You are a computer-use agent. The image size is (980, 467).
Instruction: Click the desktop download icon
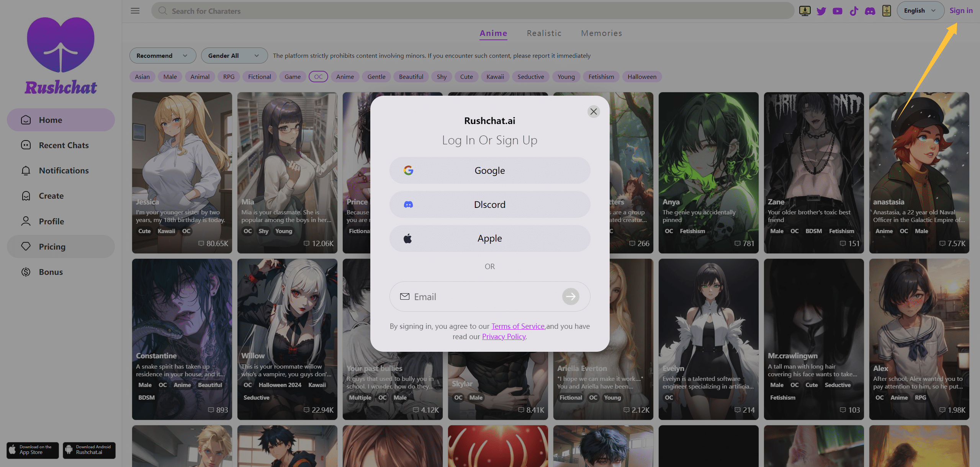(x=805, y=11)
